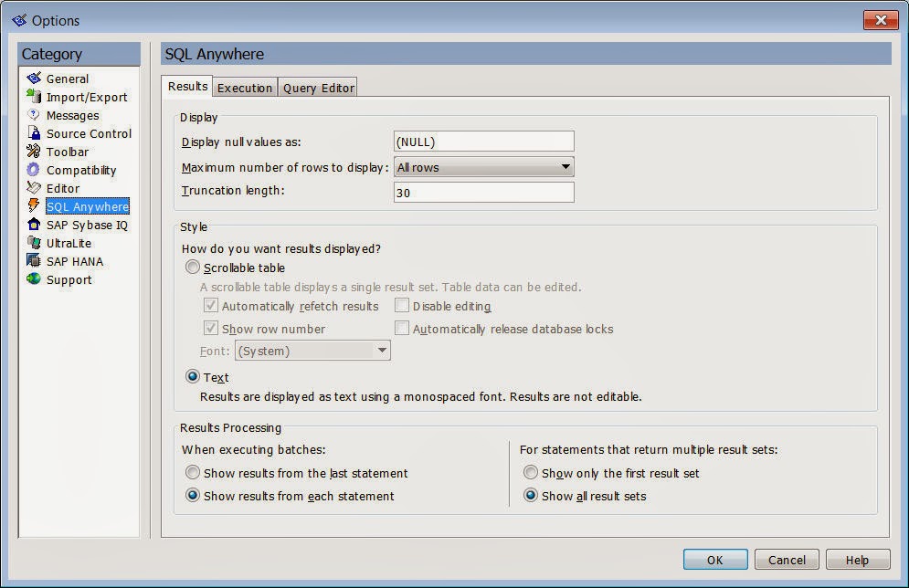Open the Font selection dropdown
The height and width of the screenshot is (588, 909).
(383, 350)
